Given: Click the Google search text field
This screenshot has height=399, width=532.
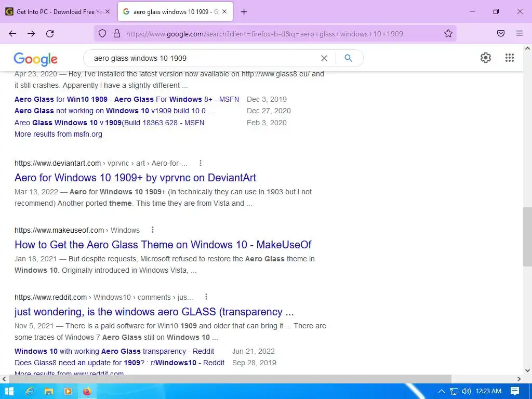Looking at the screenshot, I should 204,58.
